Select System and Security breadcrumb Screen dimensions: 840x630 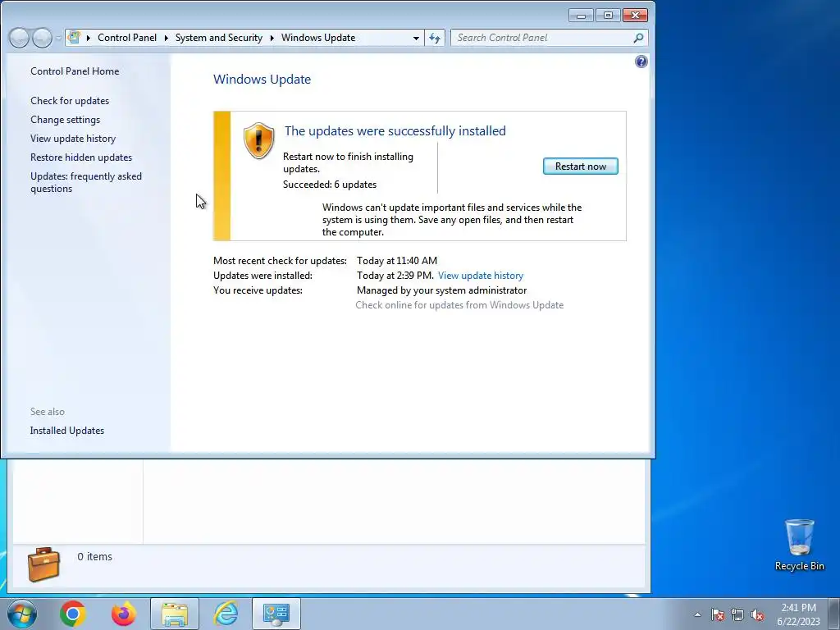click(x=218, y=38)
